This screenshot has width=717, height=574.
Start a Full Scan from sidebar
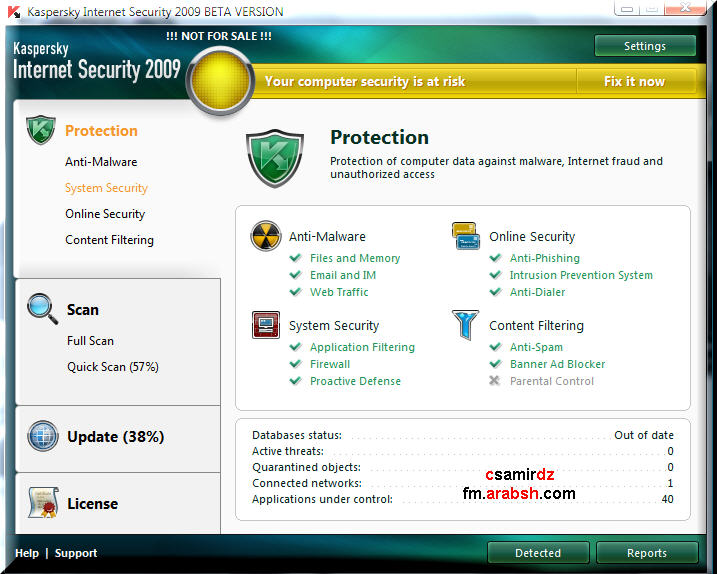pos(90,341)
